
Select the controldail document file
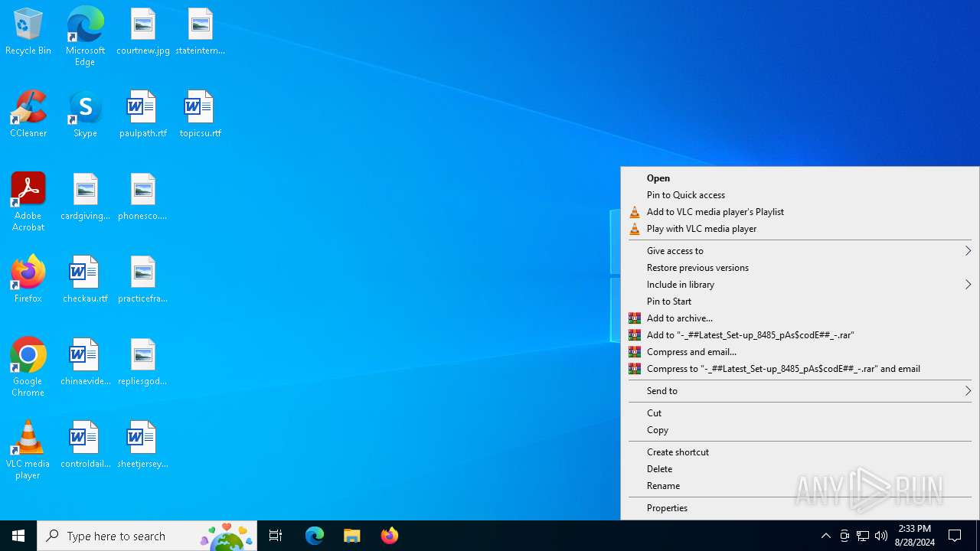[85, 445]
